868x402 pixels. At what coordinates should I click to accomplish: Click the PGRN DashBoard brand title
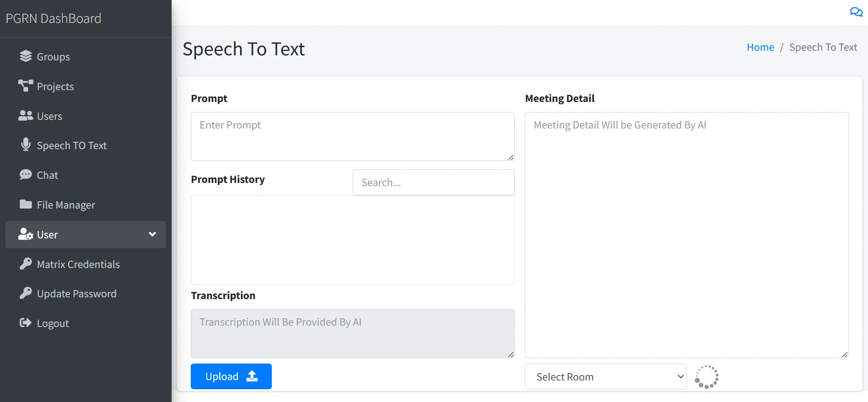[x=54, y=18]
